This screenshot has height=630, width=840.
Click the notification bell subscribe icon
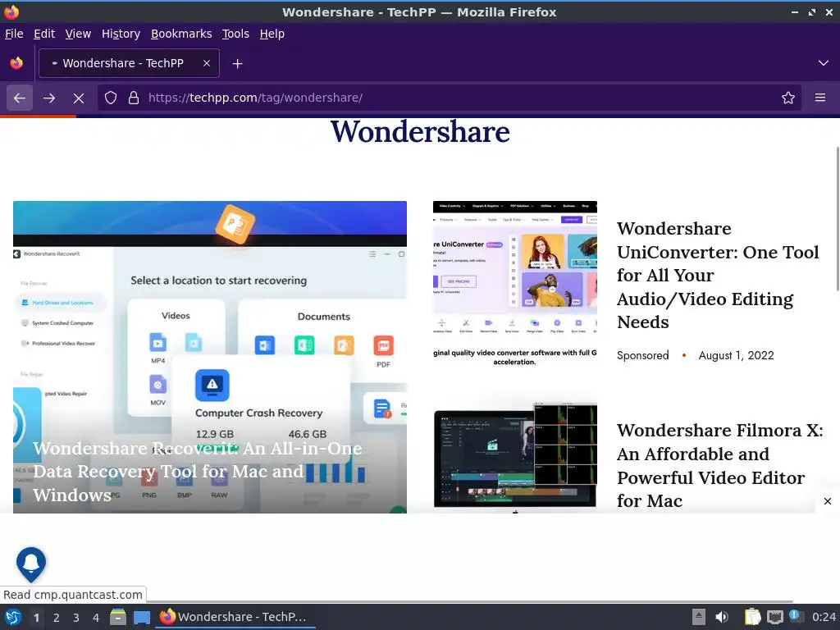tap(31, 564)
